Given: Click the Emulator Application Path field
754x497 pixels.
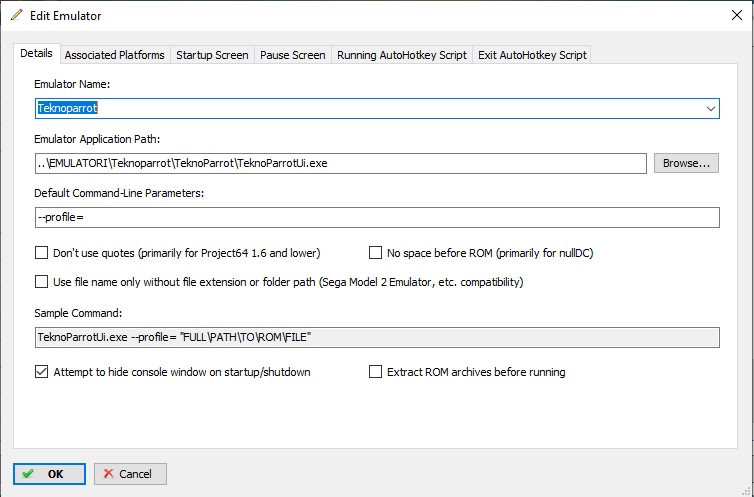Looking at the screenshot, I should coord(340,163).
